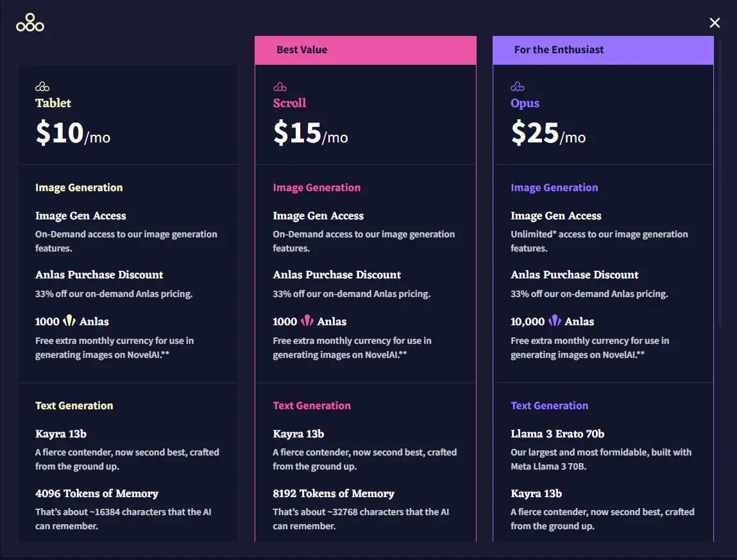Select the Scroll $15/mo plan

pyautogui.click(x=310, y=133)
